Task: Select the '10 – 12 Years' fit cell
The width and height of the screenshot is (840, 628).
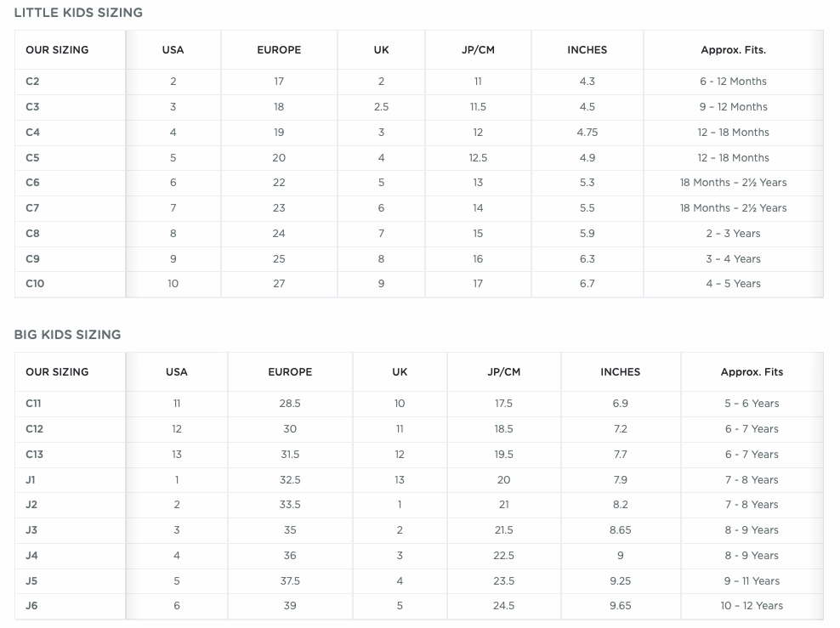Action: (752, 606)
